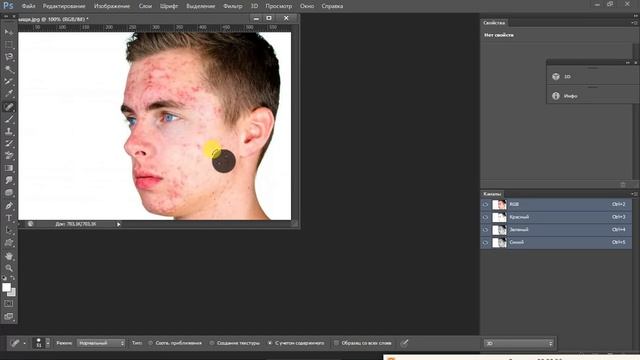Screen dimensions: 640x360
Task: Select the Rectangular Marquee tool
Action: coord(9,44)
